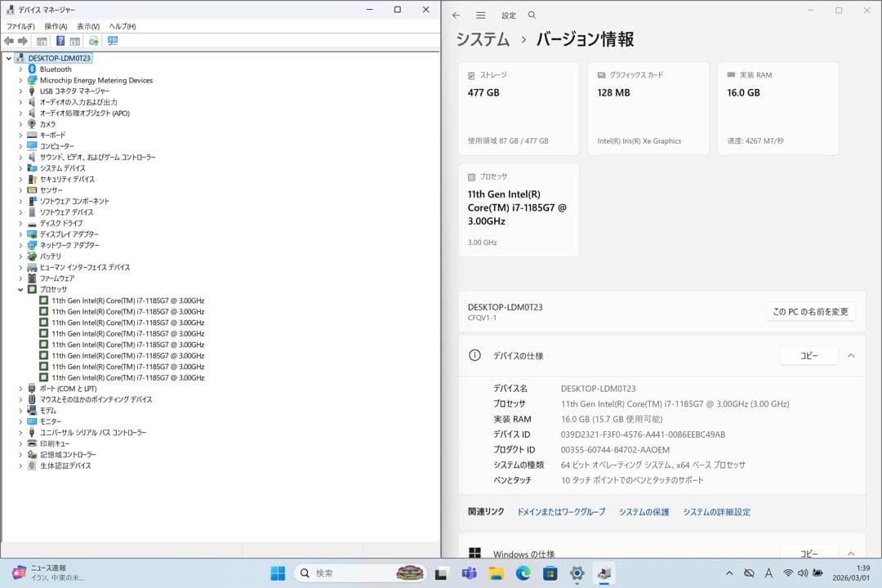Screen dimensions: 882x588
Task: Click the この PC の名前を変更 button
Action: (810, 312)
